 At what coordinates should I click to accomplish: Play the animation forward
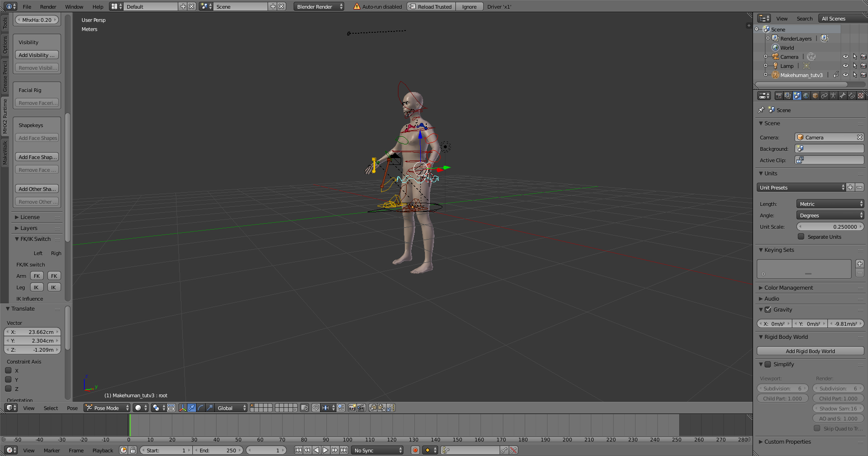tap(325, 450)
